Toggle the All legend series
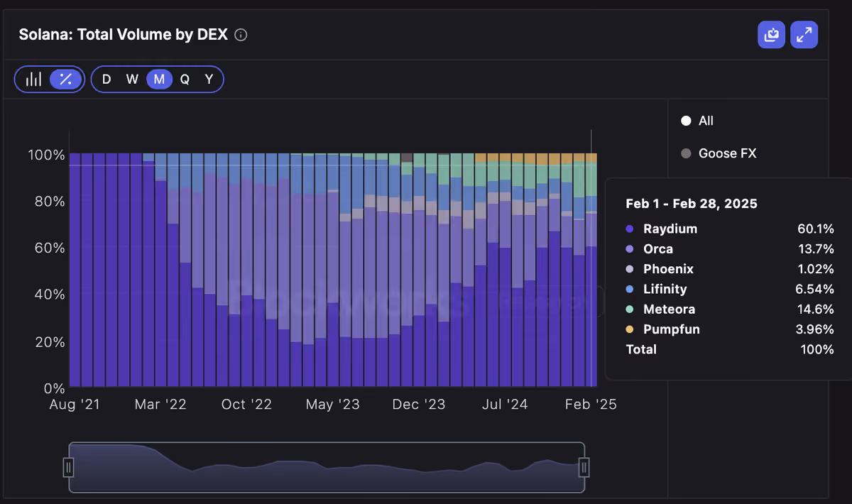This screenshot has width=852, height=504. coord(697,121)
